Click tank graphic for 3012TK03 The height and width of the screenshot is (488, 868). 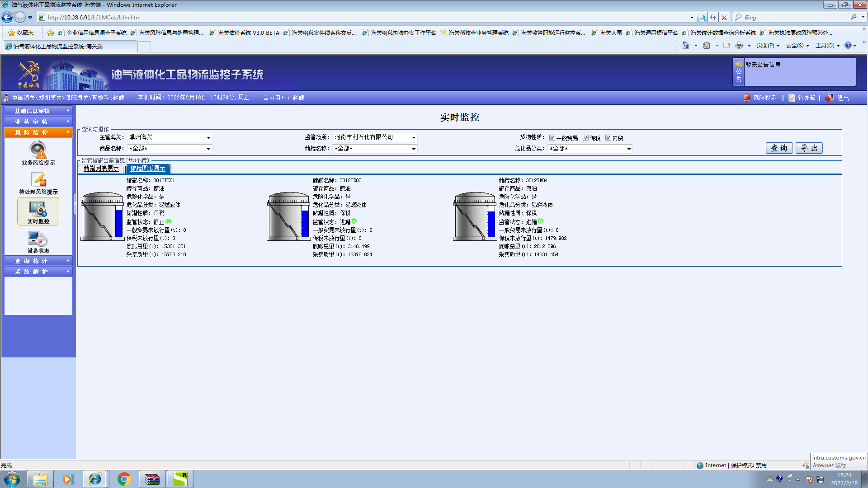coord(289,217)
